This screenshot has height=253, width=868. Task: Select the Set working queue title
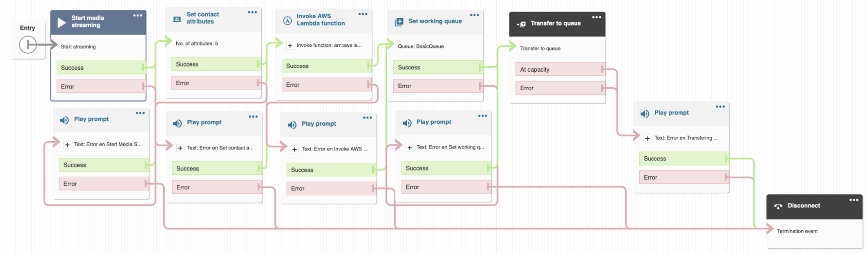[435, 21]
